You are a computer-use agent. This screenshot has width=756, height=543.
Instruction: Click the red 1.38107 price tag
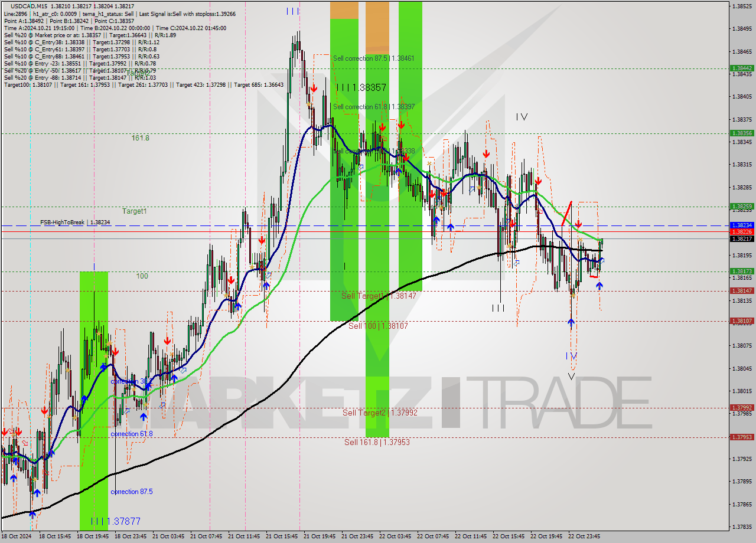pos(742,321)
